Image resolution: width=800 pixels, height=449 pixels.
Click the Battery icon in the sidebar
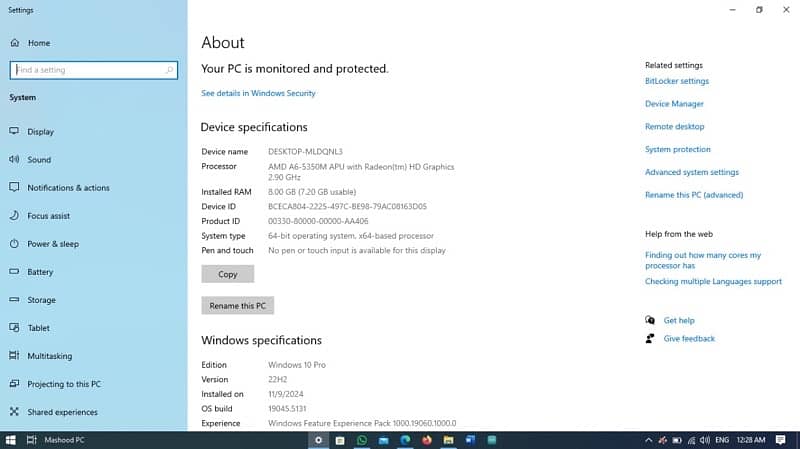point(14,272)
